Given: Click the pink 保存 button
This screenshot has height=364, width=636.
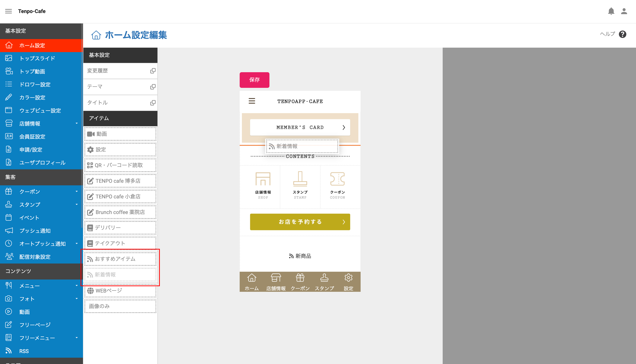Looking at the screenshot, I should coord(254,80).
